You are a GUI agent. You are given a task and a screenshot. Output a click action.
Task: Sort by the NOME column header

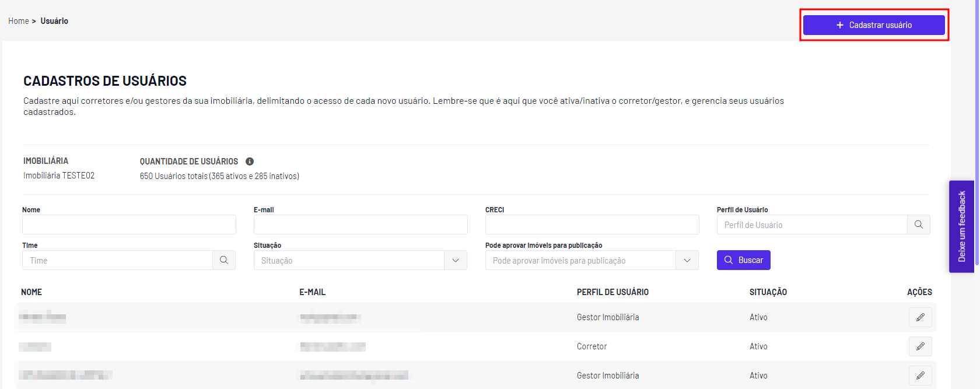click(x=32, y=292)
